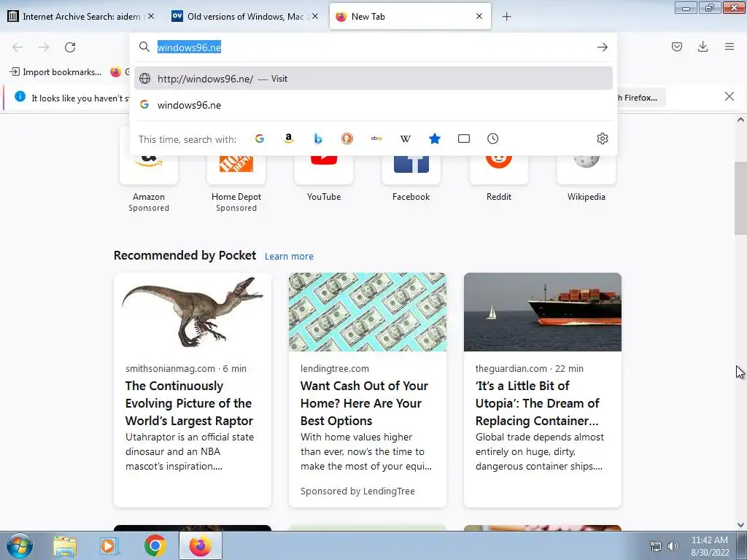
Task: Open the Downloads toolbar icon
Action: coord(703,46)
